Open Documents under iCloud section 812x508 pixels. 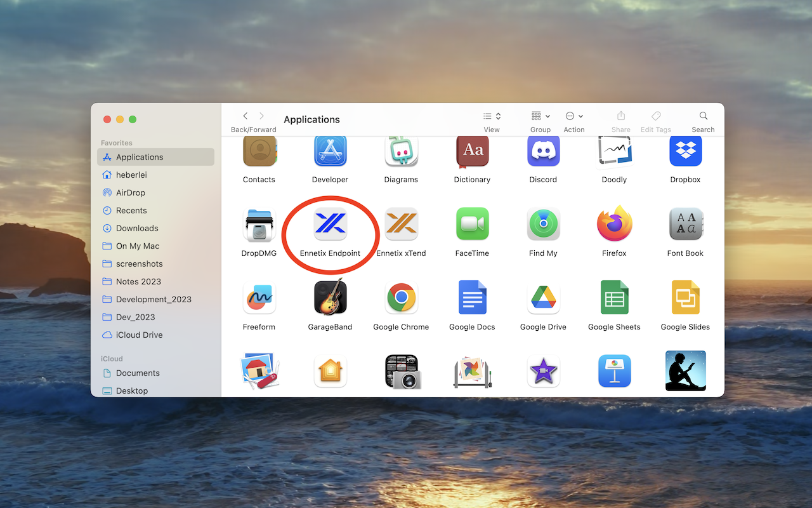[x=155, y=373]
